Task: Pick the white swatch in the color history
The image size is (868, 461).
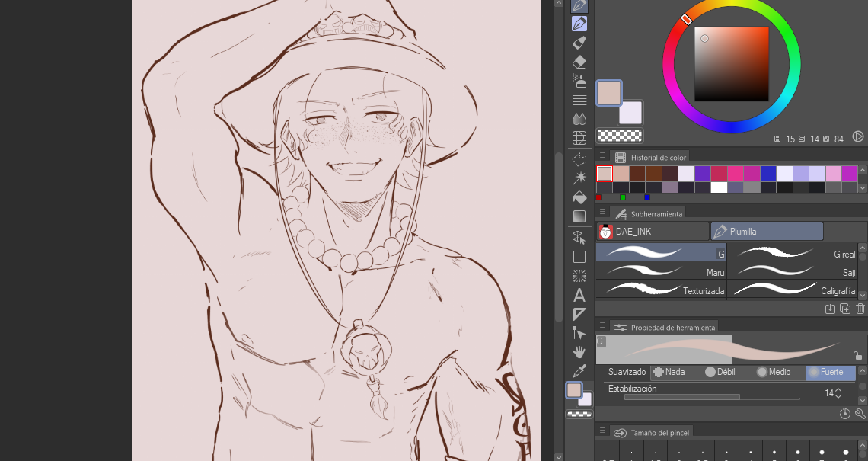Action: [x=719, y=187]
